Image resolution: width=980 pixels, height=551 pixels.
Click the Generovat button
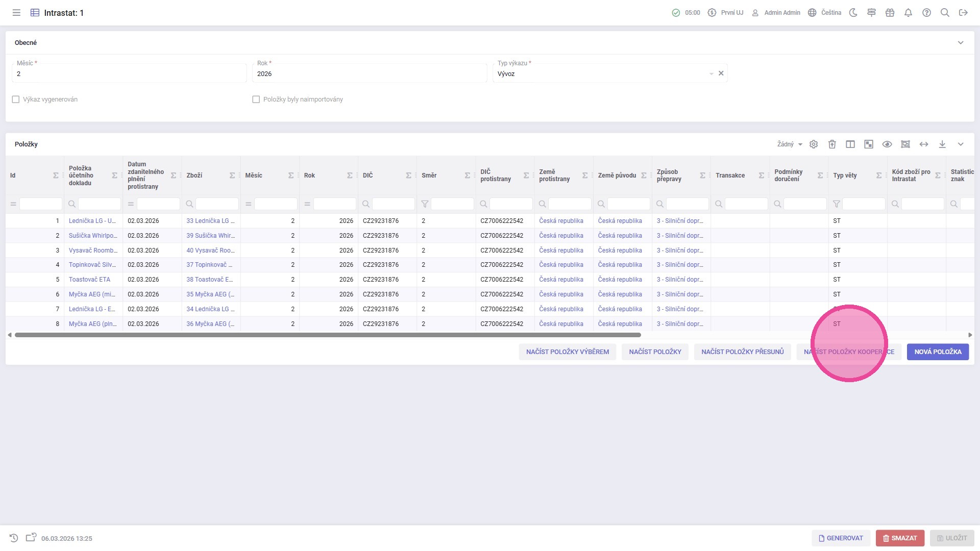pyautogui.click(x=841, y=538)
